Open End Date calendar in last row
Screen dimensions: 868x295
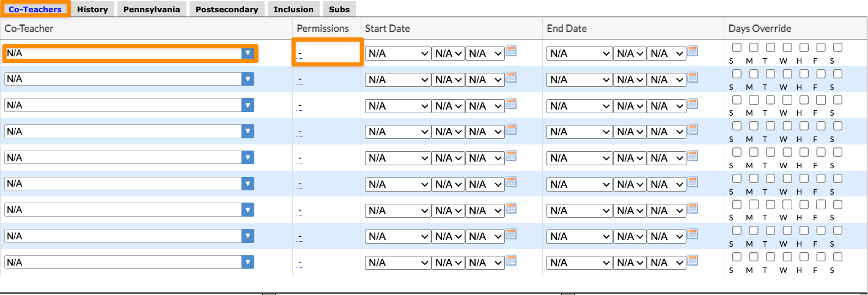[x=693, y=261]
